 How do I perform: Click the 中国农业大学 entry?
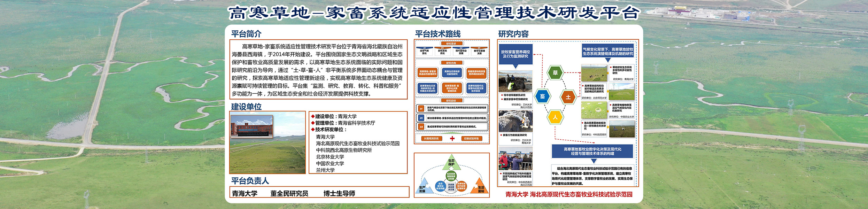coord(330,163)
